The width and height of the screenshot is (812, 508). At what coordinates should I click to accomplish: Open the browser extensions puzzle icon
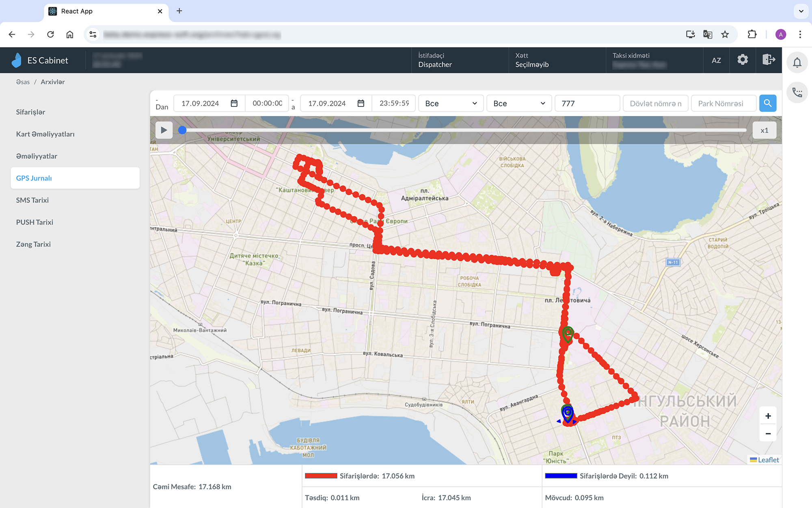(x=752, y=35)
